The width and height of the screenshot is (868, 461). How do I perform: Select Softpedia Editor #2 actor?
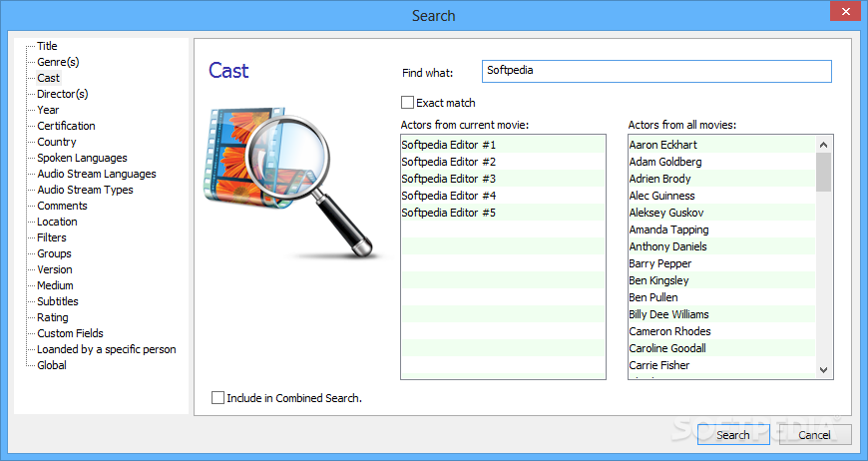point(503,162)
